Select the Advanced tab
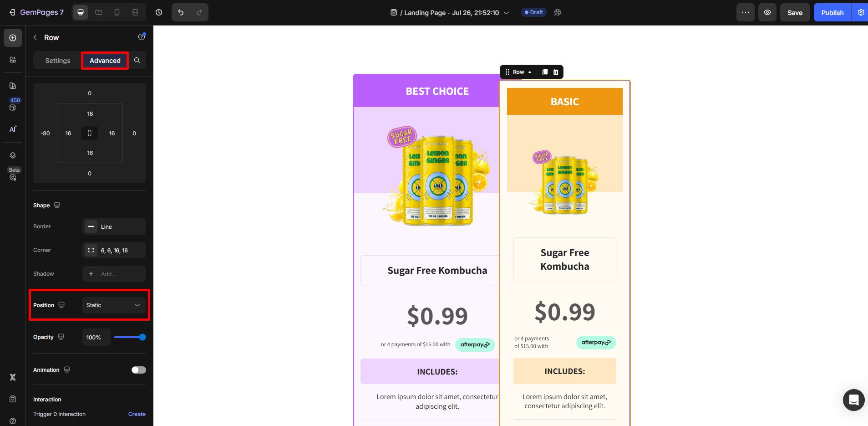The height and width of the screenshot is (426, 868). [105, 61]
